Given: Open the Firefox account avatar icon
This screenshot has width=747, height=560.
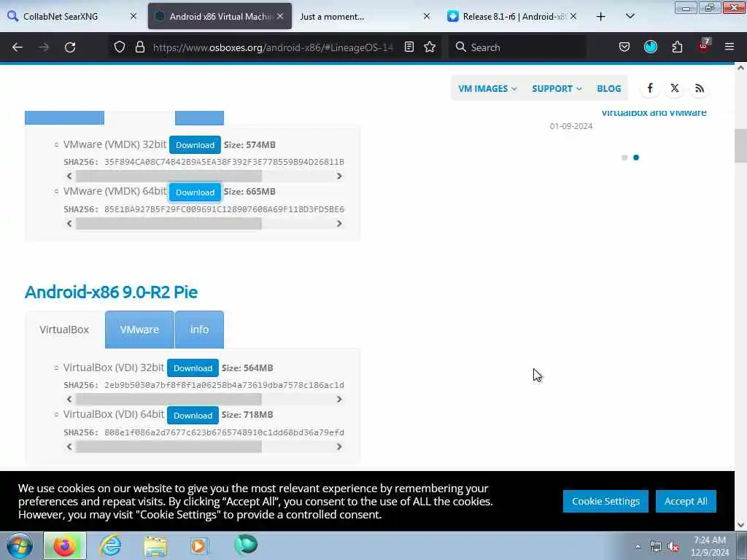Looking at the screenshot, I should [x=650, y=47].
